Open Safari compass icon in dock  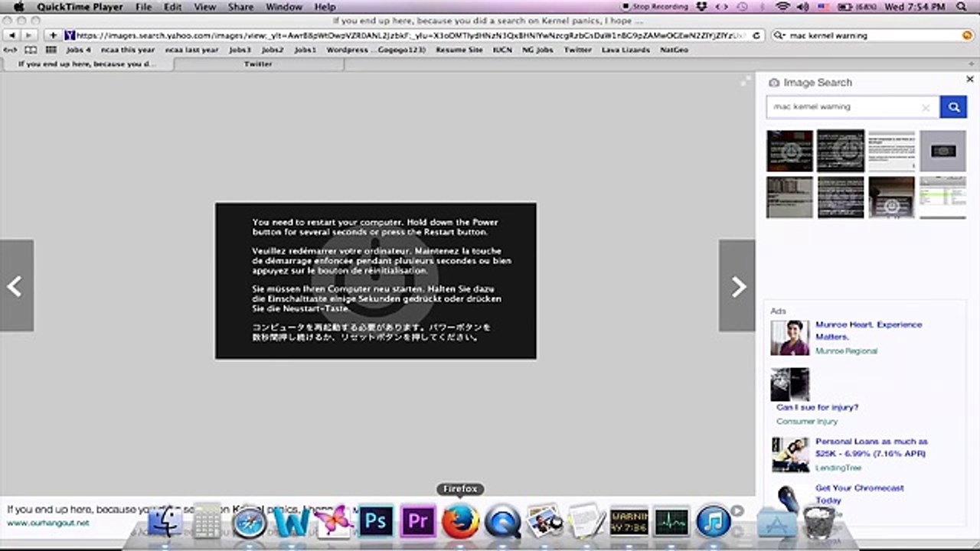click(x=250, y=522)
